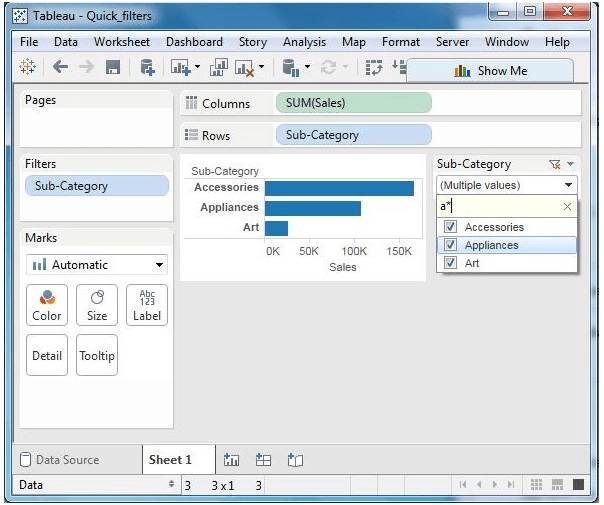Screen dimensions: 604x505
Task: Toggle the Art checkbox
Action: click(450, 263)
